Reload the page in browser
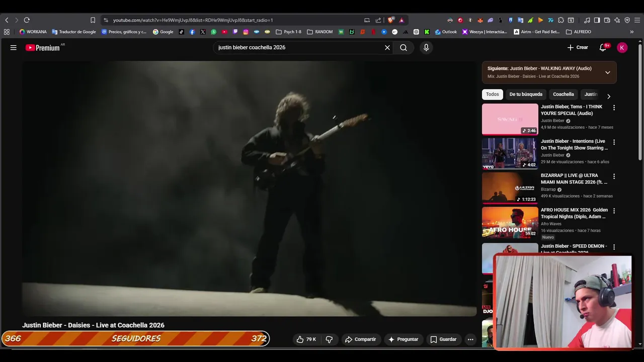 27,20
